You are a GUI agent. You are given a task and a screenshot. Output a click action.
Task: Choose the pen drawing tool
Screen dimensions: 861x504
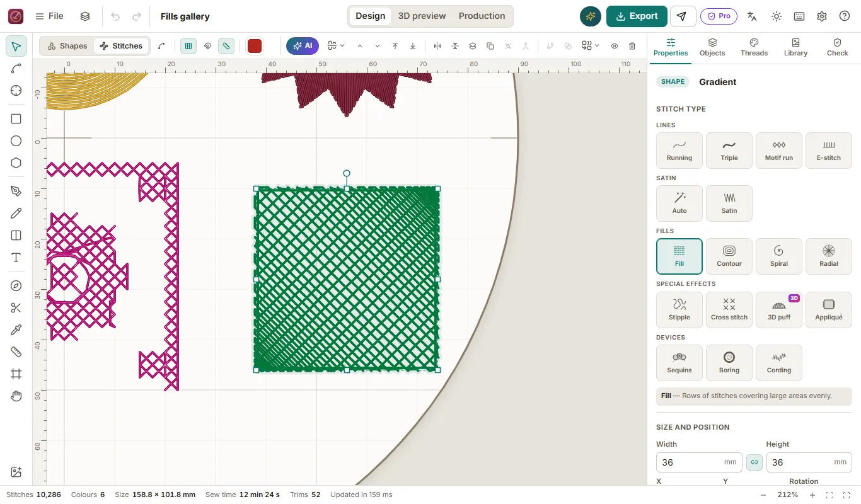coord(16,192)
